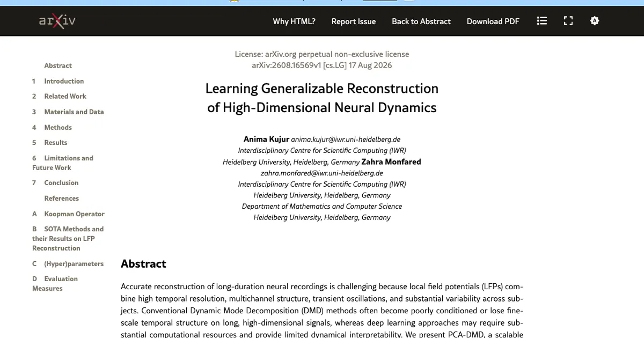
Task: Click email anima.kujur@iwr.uni-heidelberg.de
Action: tap(346, 139)
